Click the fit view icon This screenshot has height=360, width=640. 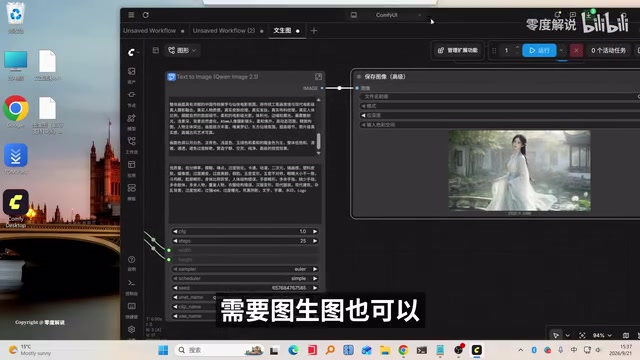coord(582,335)
